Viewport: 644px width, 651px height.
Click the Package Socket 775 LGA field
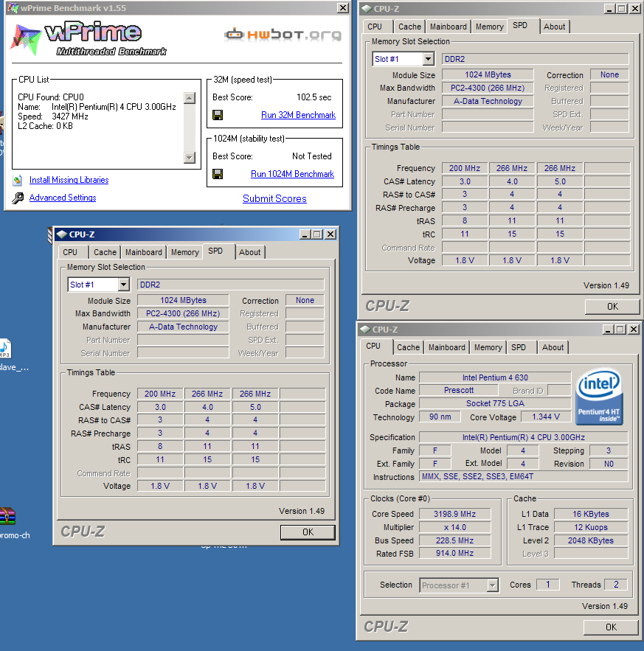(x=495, y=403)
